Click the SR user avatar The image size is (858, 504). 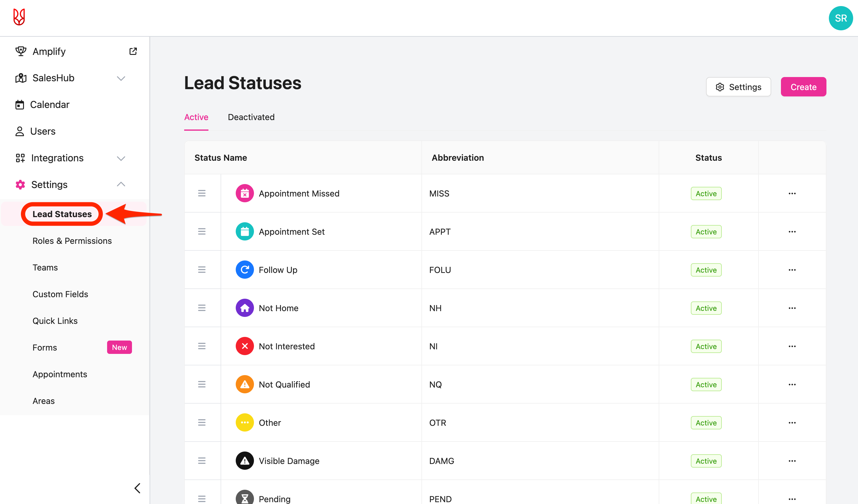pos(840,18)
